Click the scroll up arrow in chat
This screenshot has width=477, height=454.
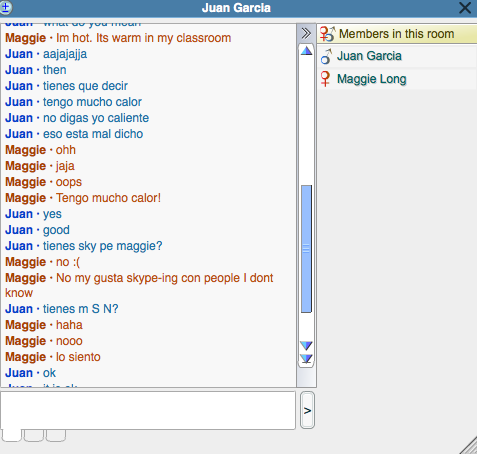coord(306,51)
